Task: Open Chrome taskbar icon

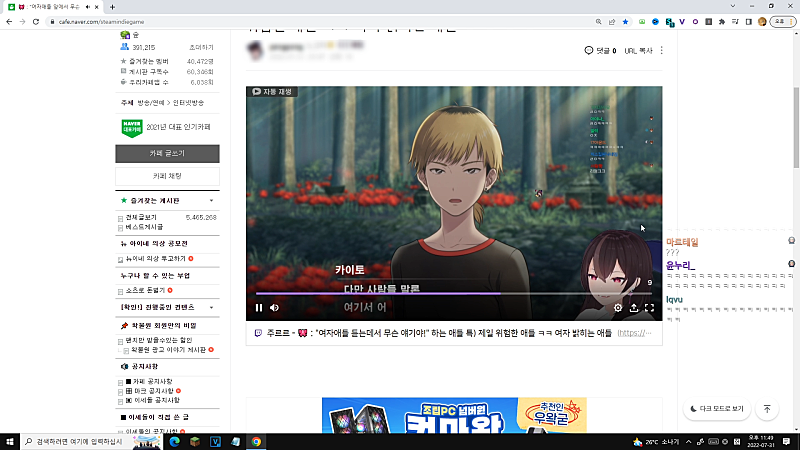Action: (256, 442)
